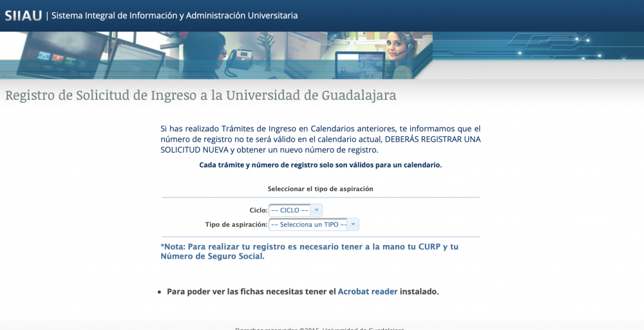Screen dimensions: 644x330
Task: Open the Ciclo dropdown selector
Action: pos(296,210)
